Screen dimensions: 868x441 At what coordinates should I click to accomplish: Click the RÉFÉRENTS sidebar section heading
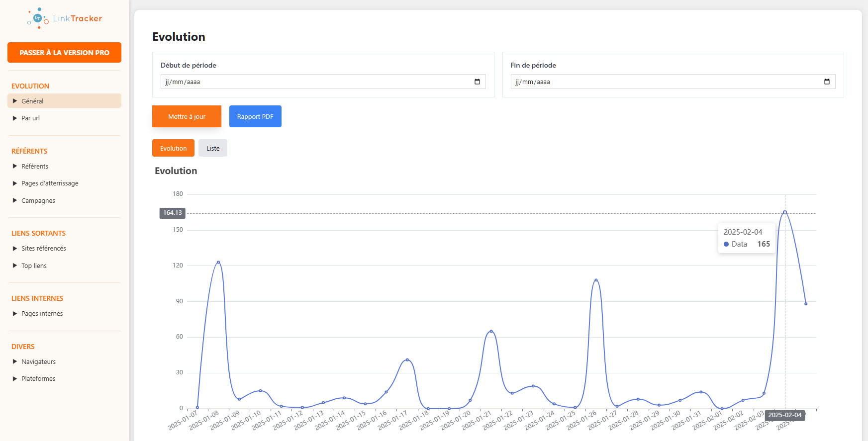(29, 151)
